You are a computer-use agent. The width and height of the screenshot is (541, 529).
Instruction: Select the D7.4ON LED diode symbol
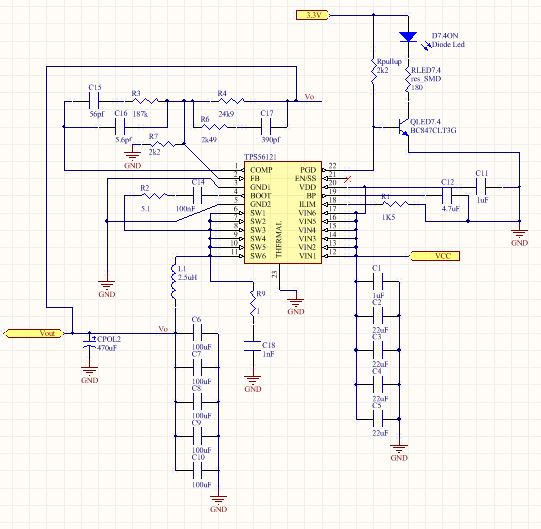[408, 37]
